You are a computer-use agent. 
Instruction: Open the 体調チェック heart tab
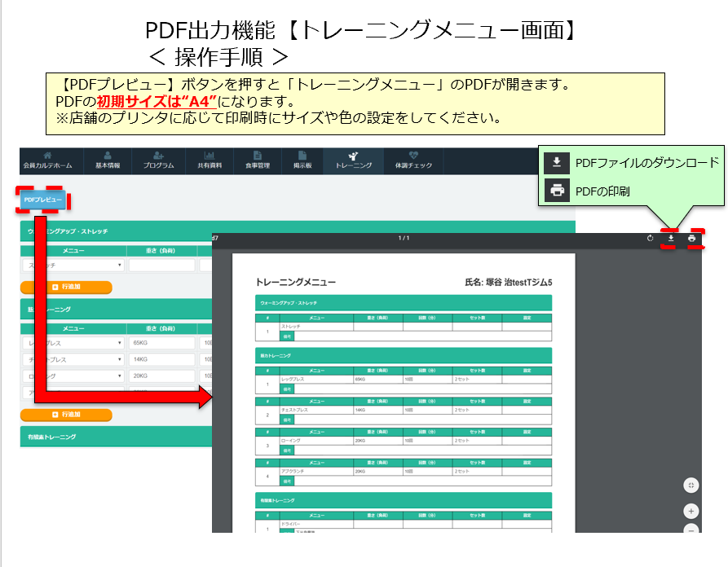pos(413,160)
